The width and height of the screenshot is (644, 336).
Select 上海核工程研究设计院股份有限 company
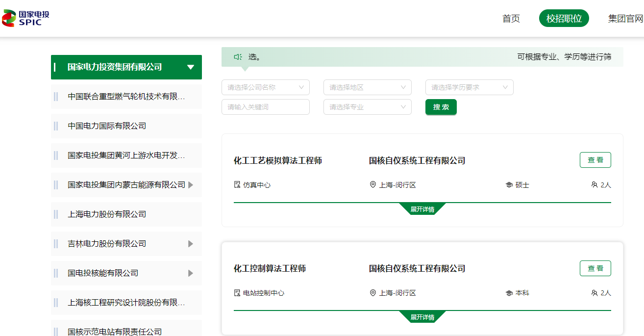pyautogui.click(x=126, y=303)
